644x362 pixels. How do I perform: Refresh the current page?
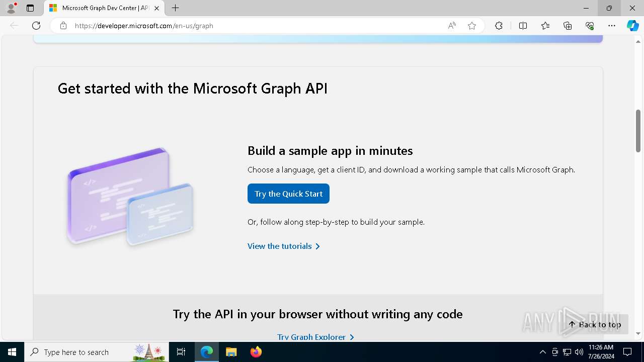tap(36, 26)
